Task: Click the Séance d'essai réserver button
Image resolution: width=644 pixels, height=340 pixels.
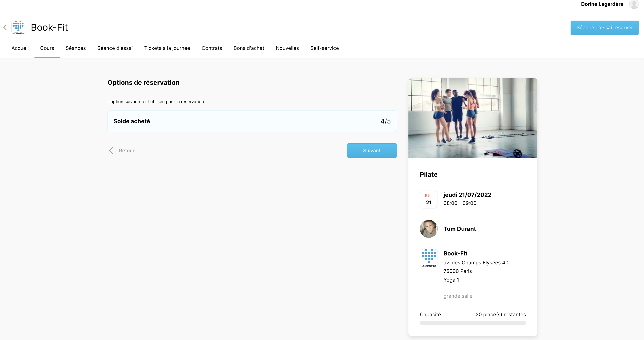Action: coord(605,28)
